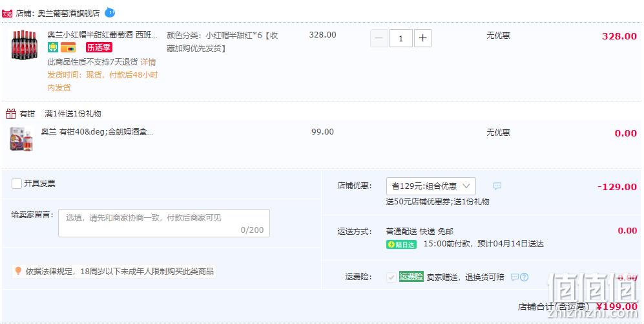644x324 pixels.
Task: Increase quantity with the plus button
Action: 422,38
